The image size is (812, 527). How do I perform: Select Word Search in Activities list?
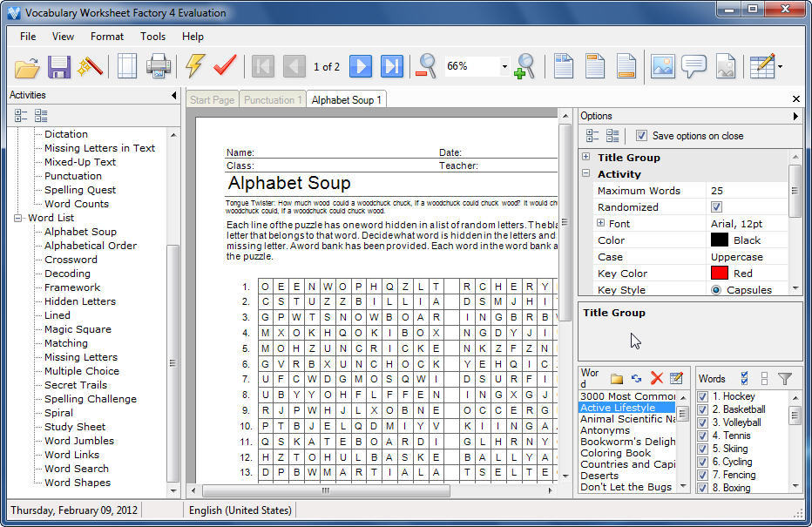pyautogui.click(x=77, y=469)
